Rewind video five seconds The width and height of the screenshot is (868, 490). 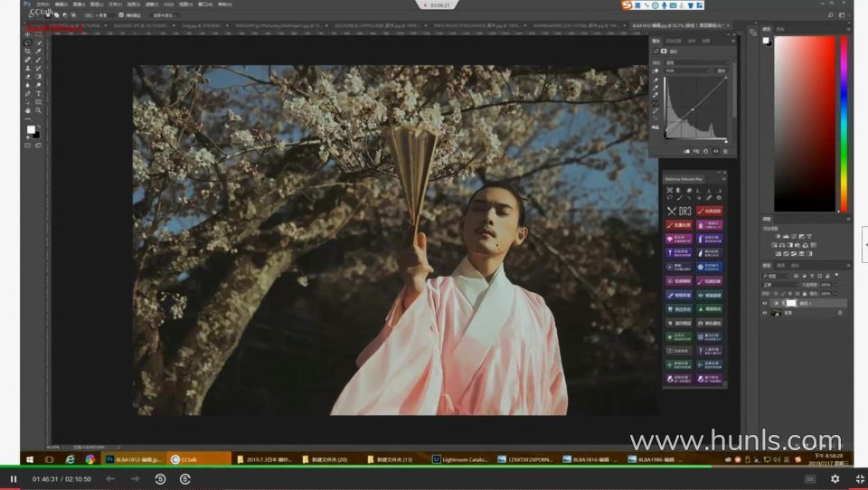click(x=161, y=479)
